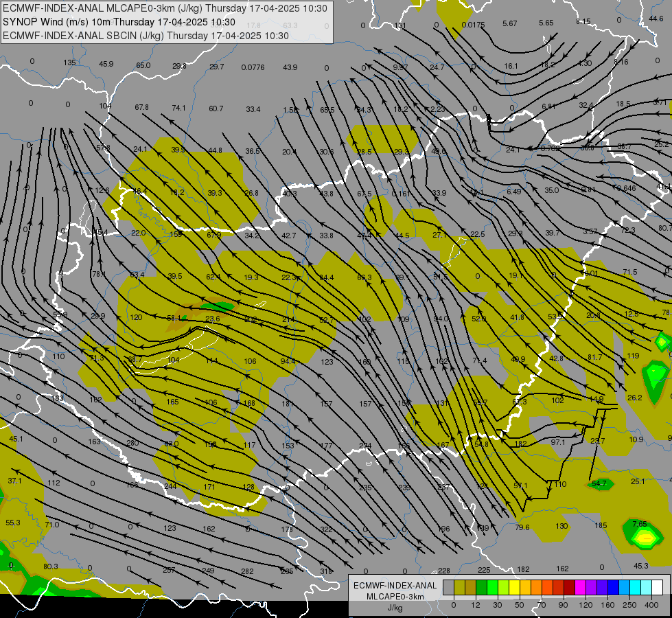The height and width of the screenshot is (618, 672).
Task: Click the map value 5.67
Action: 510,23
